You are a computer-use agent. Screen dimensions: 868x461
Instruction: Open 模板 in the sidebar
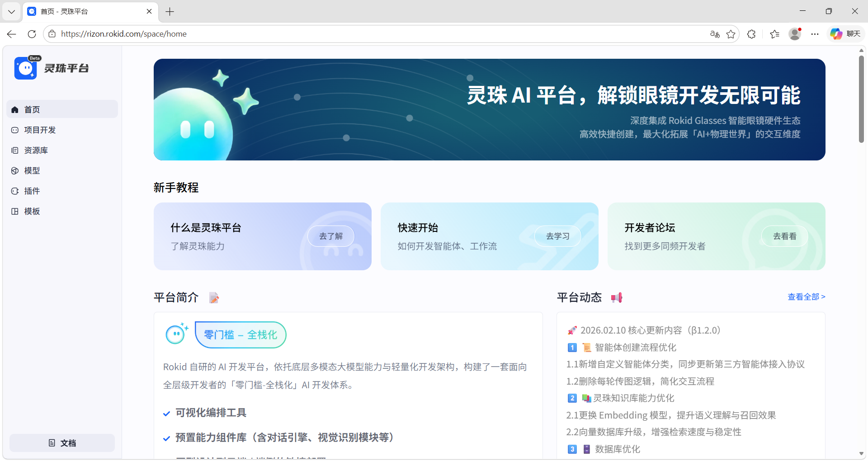pos(62,211)
